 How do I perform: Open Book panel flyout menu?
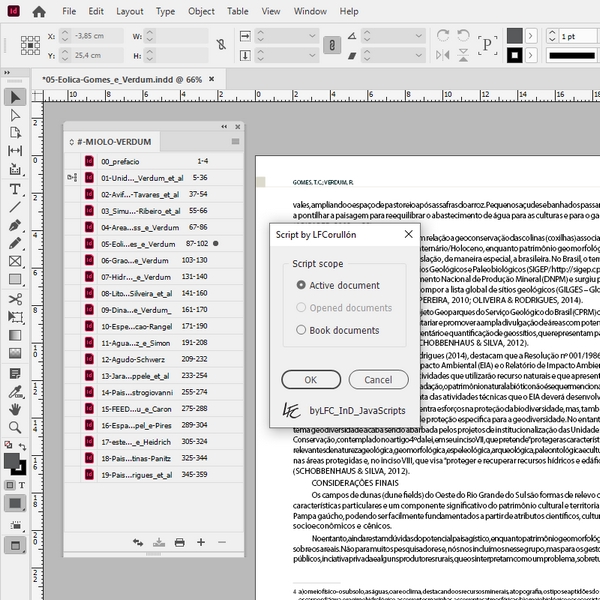click(x=235, y=142)
